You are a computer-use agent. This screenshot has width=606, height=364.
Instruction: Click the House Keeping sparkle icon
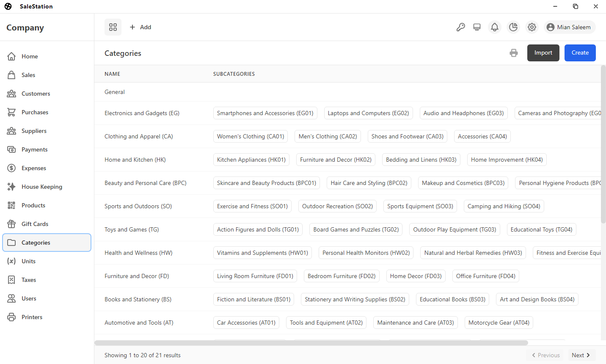[11, 187]
